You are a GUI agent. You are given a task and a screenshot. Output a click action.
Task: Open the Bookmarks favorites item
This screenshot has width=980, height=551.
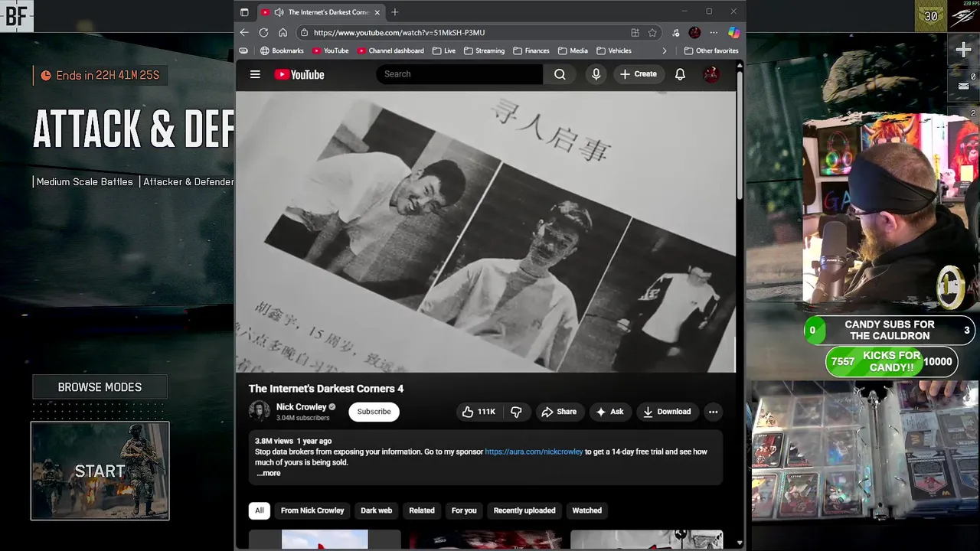tap(282, 51)
